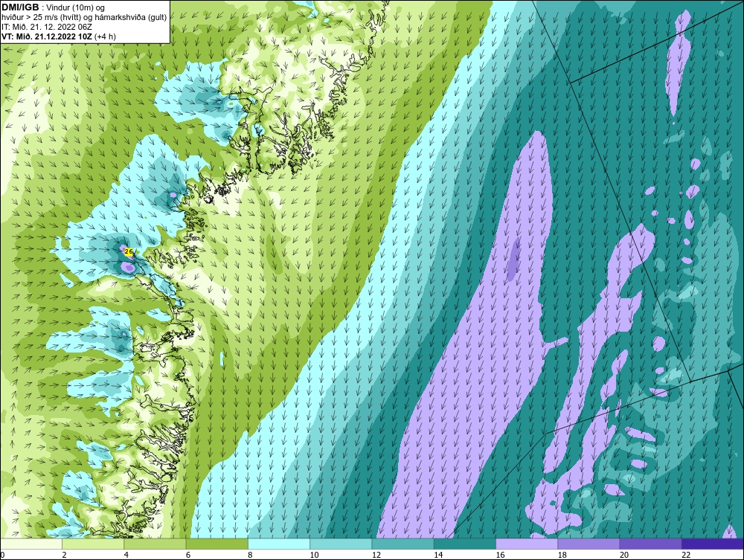Click the 4–6 m/s green legend swatch

tap(155, 544)
